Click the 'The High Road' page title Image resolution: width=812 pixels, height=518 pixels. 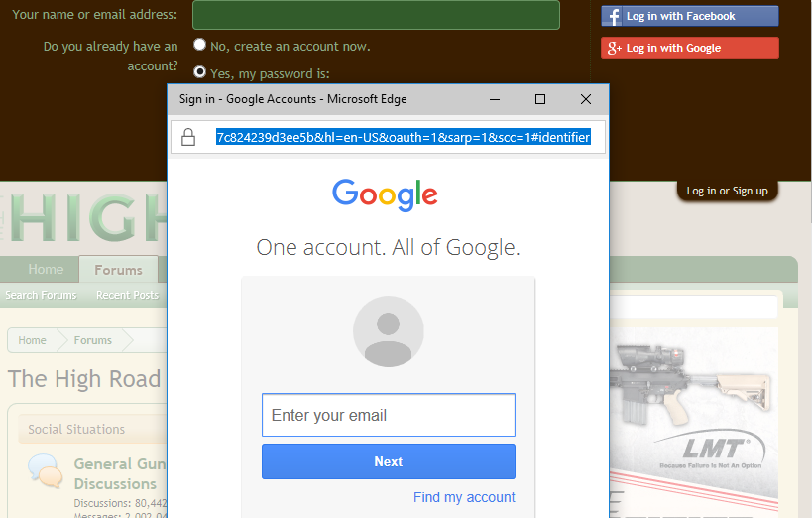pyautogui.click(x=84, y=379)
